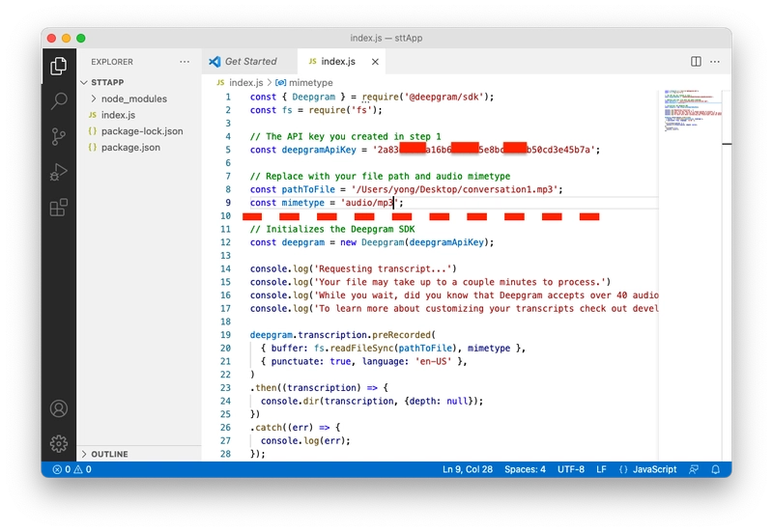The height and width of the screenshot is (532, 773).
Task: Show errors and warnings count
Action: pos(72,469)
